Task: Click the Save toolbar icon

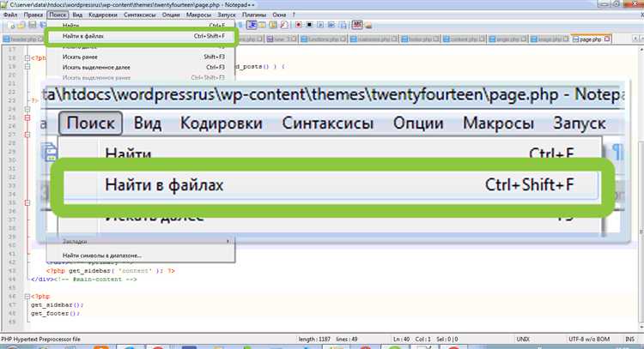Action: 32,26
